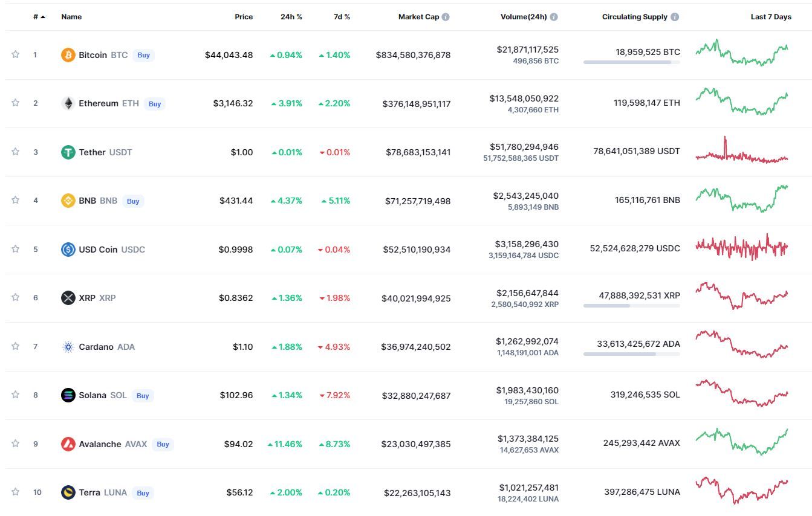Star Bitcoin to add to watchlist

15,54
